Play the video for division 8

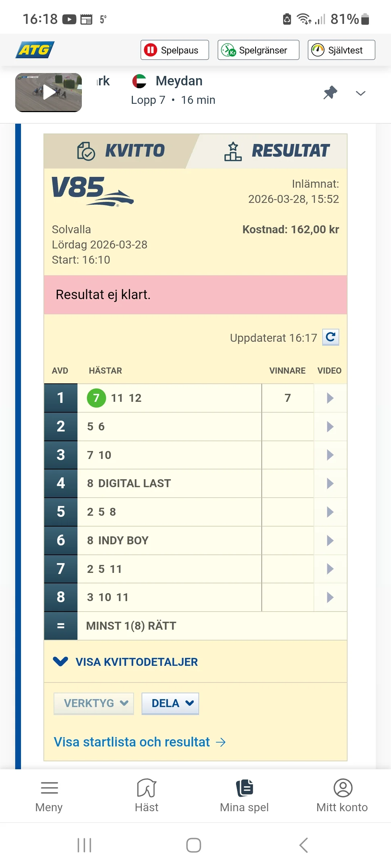point(329,597)
